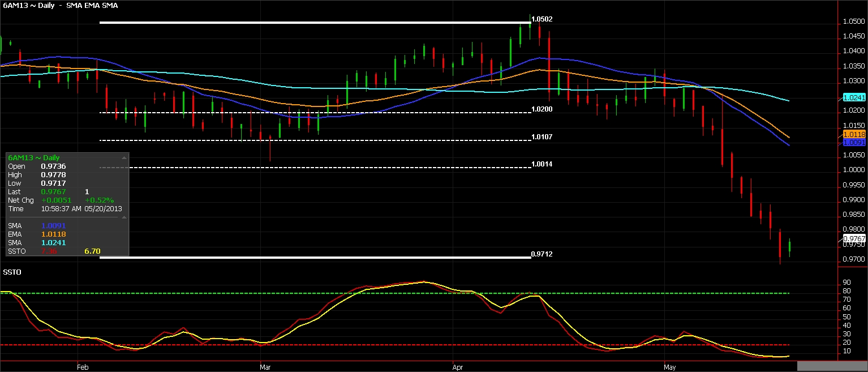This screenshot has height=372, width=868.
Task: Click the red dashed oversold line in SSTO pane
Action: click(x=395, y=344)
